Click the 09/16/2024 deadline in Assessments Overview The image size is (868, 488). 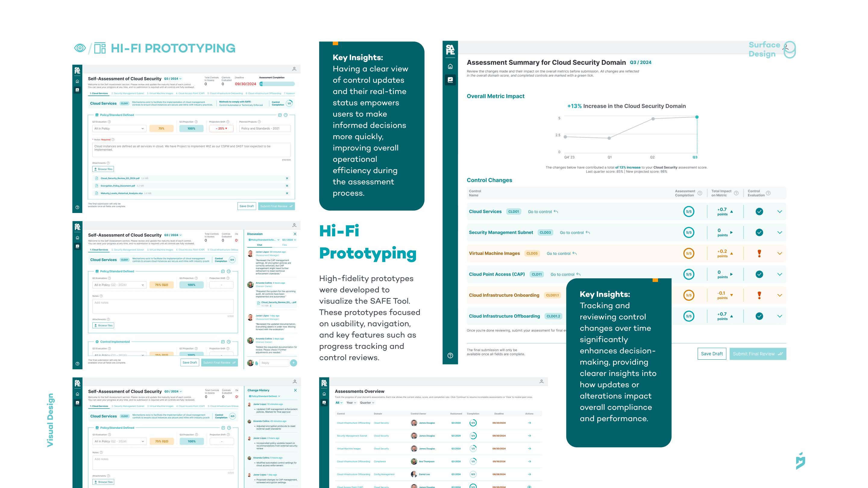[x=499, y=461]
